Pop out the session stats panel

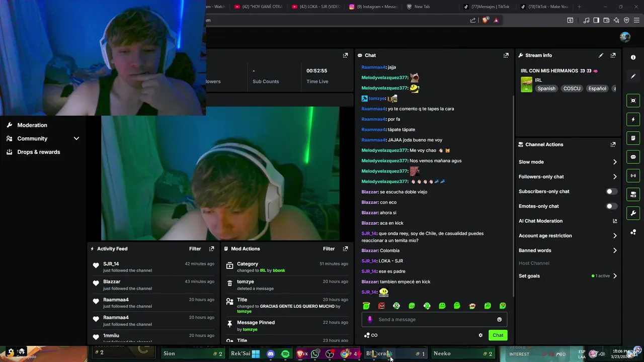point(345,55)
